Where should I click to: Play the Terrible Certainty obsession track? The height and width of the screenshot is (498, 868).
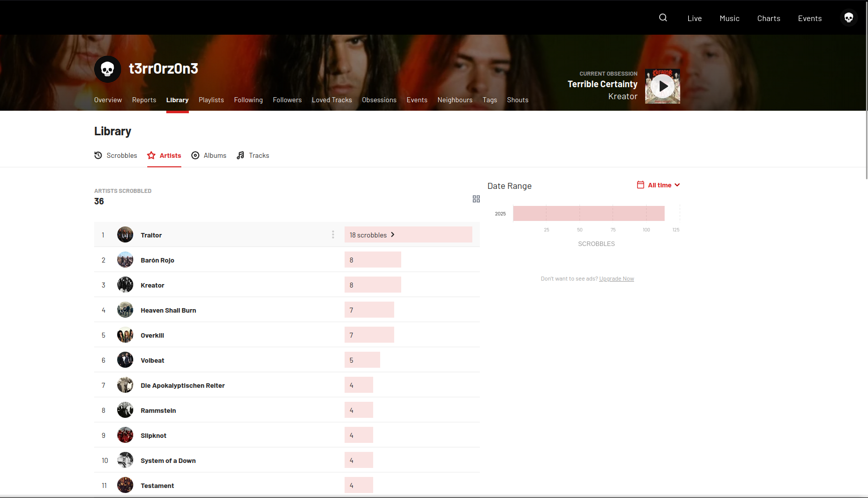pos(663,86)
